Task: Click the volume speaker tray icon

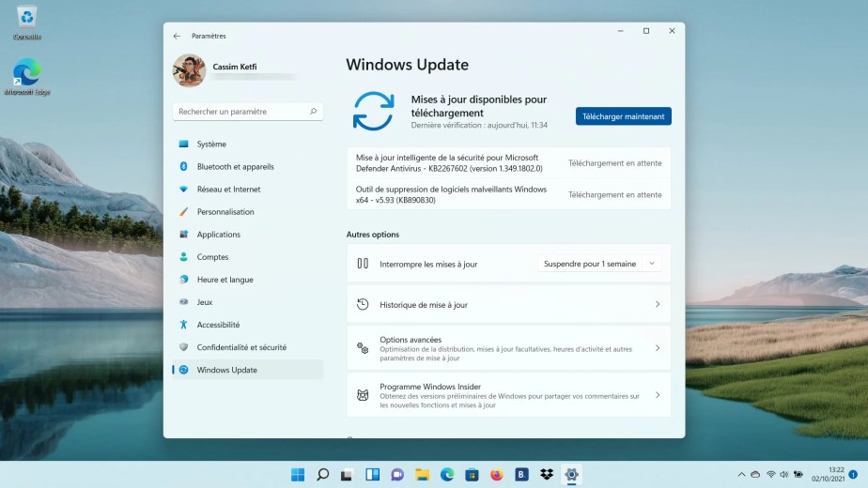Action: pyautogui.click(x=783, y=475)
